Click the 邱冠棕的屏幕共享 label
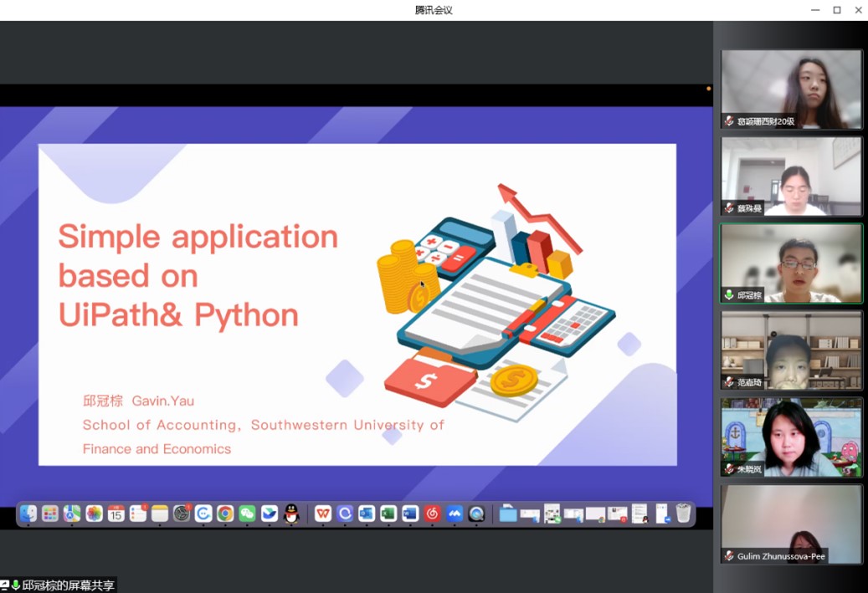 (68, 585)
